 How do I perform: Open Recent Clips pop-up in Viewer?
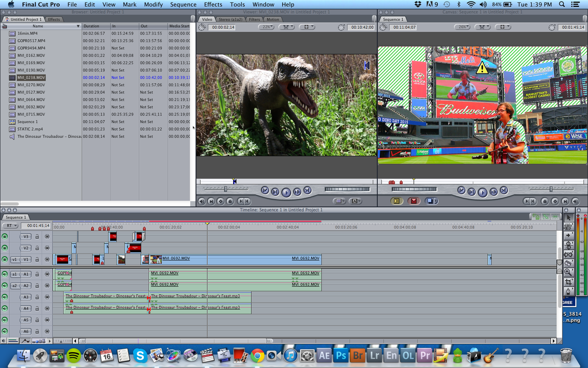339,201
